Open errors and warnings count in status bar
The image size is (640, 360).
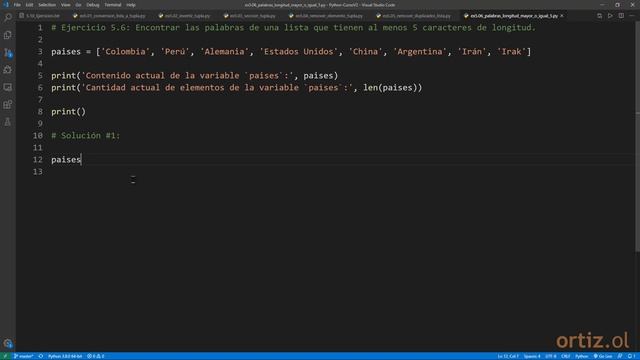(x=96, y=356)
